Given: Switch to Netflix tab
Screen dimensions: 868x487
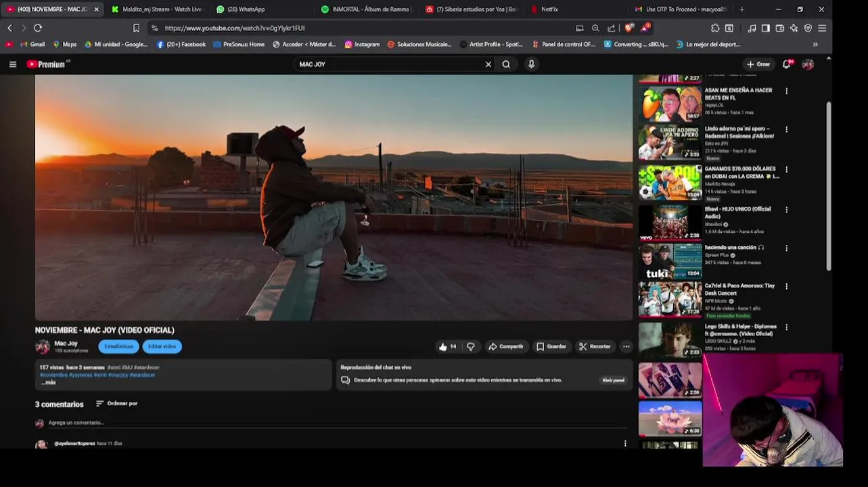Looking at the screenshot, I should click(575, 9).
